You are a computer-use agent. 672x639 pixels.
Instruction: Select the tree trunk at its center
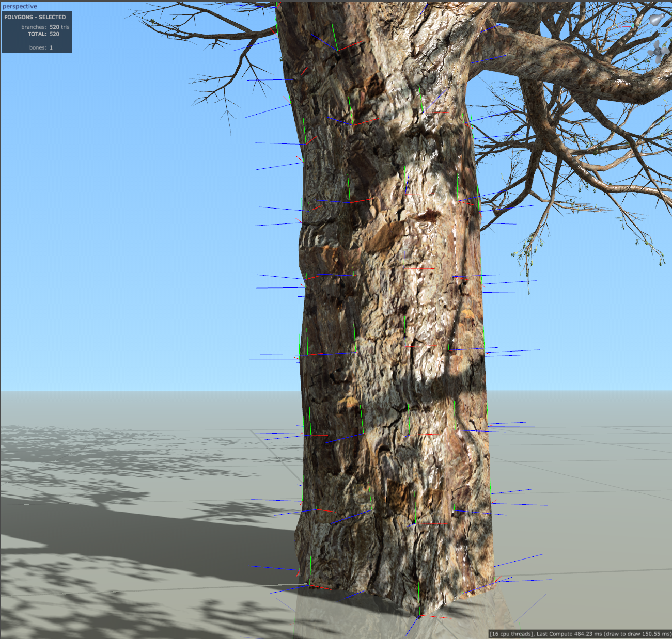tap(393, 310)
